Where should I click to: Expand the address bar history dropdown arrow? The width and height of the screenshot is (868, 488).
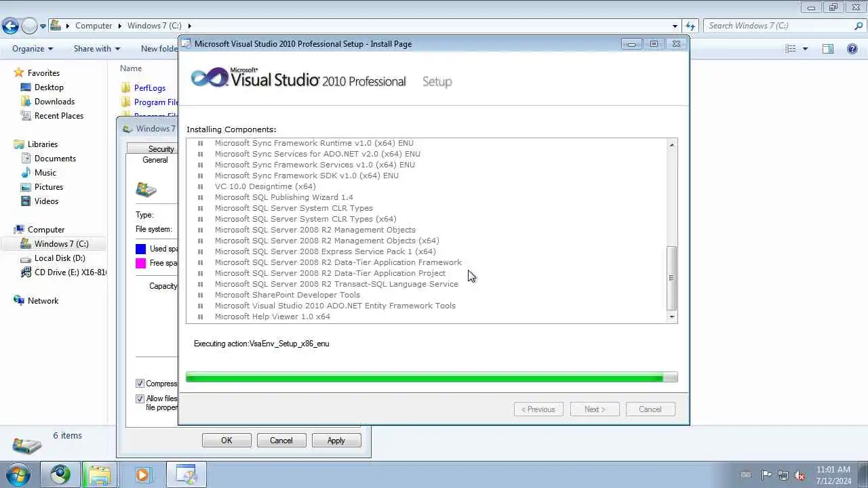(675, 26)
